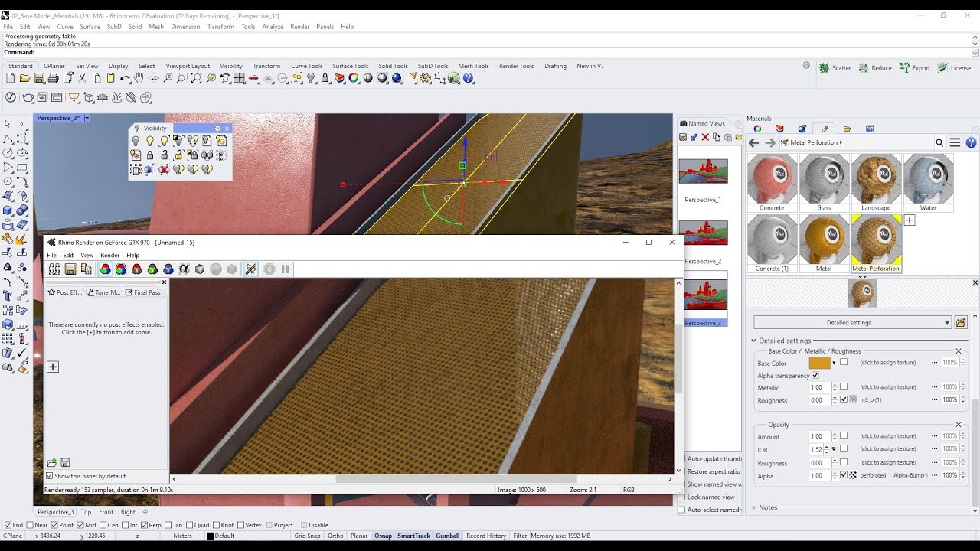The height and width of the screenshot is (551, 980).
Task: Click the Default layer black swatch
Action: [x=211, y=536]
